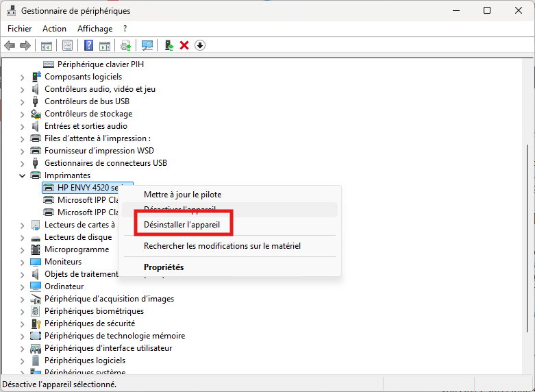
Task: Select Périphérique clavier PIH device
Action: [x=100, y=64]
